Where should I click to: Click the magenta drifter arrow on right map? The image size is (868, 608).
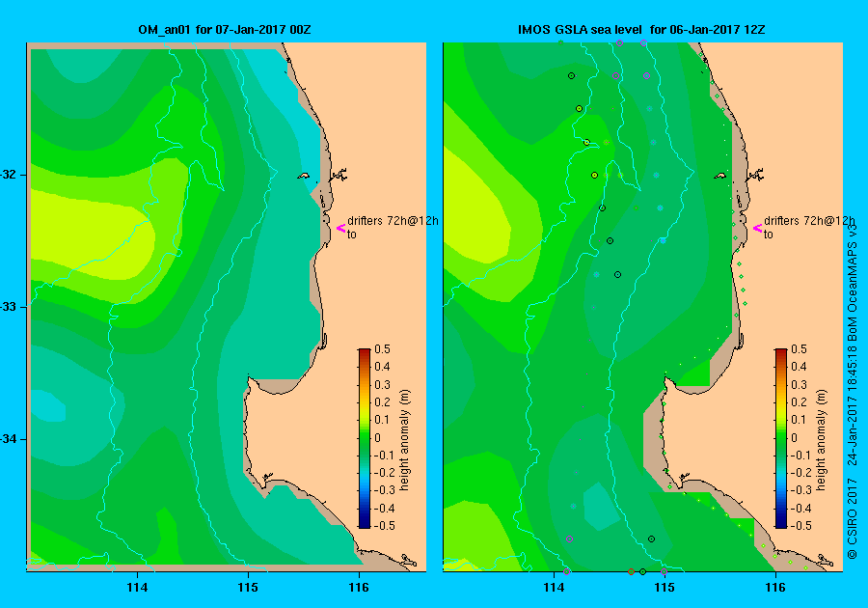click(757, 228)
